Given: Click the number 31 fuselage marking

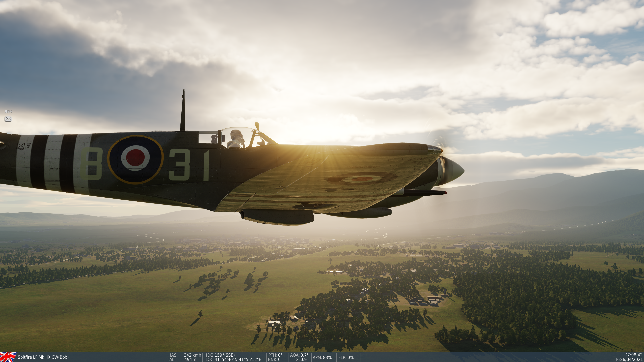Looking at the screenshot, I should (x=189, y=165).
